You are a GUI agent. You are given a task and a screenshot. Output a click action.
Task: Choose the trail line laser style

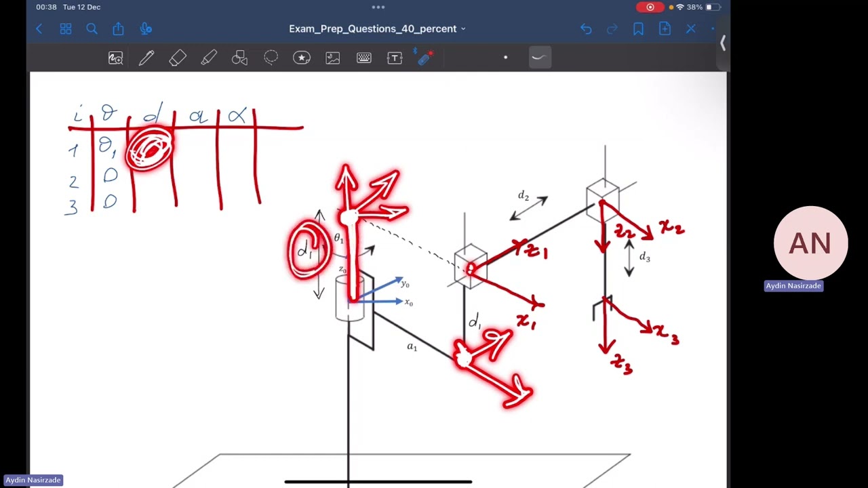coord(539,58)
